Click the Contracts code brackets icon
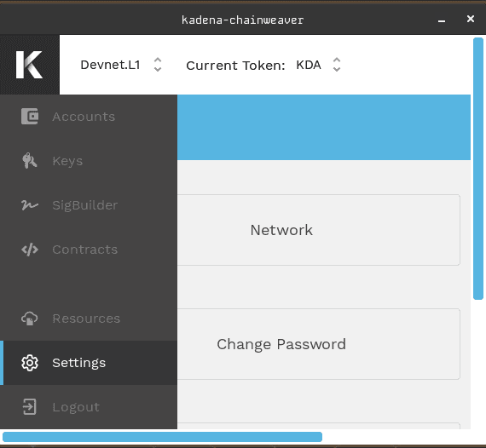This screenshot has width=486, height=448. coord(30,250)
